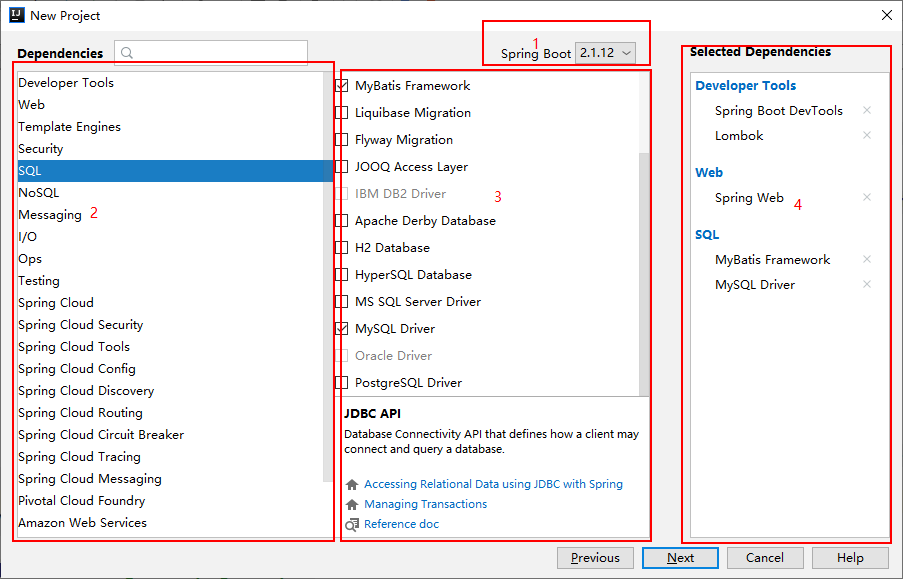Click the Reference doc icon
This screenshot has width=903, height=579.
click(x=351, y=525)
